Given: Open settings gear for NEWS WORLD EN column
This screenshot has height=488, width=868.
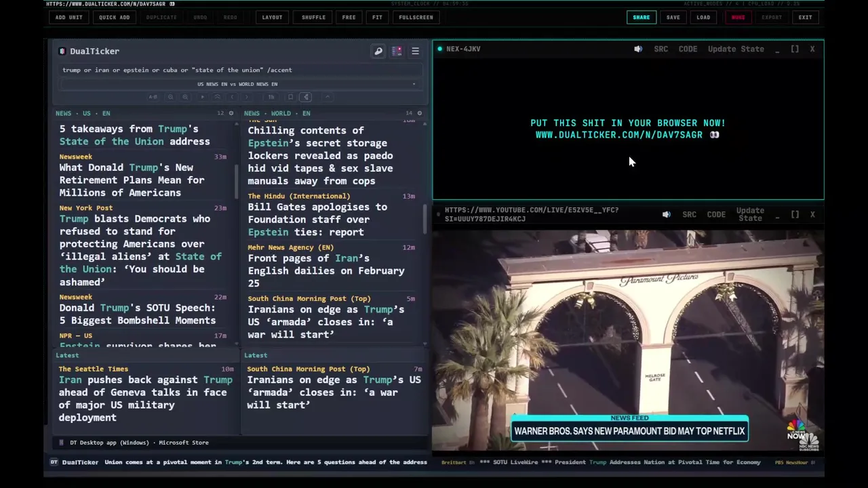Looking at the screenshot, I should (419, 113).
